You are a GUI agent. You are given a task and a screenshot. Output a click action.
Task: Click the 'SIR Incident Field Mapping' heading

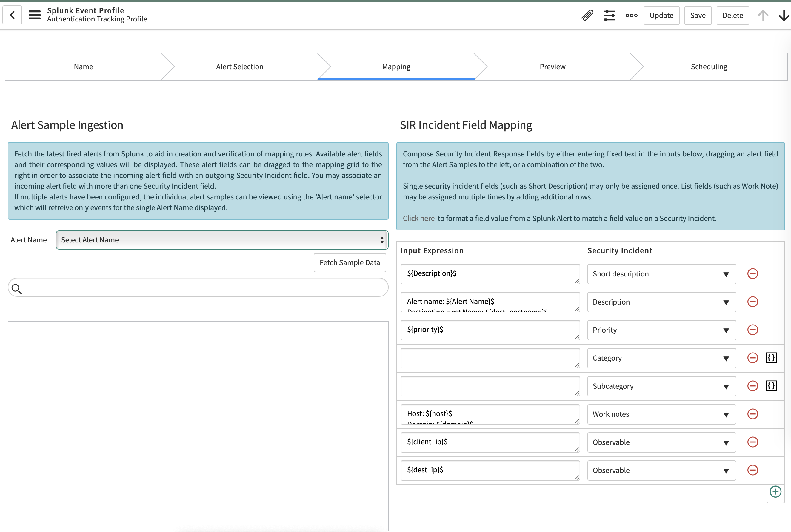coord(466,125)
